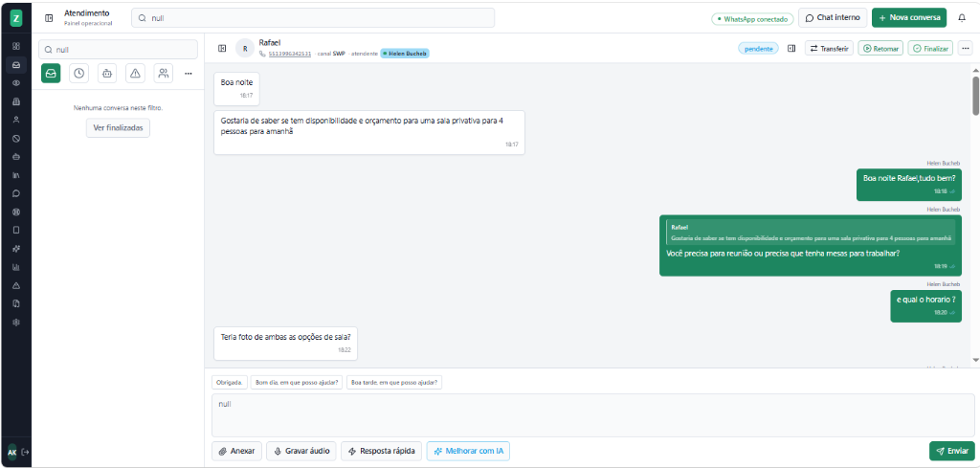Insert quick reply 'Obrigada.'
The width and height of the screenshot is (980, 468).
pyautogui.click(x=230, y=382)
